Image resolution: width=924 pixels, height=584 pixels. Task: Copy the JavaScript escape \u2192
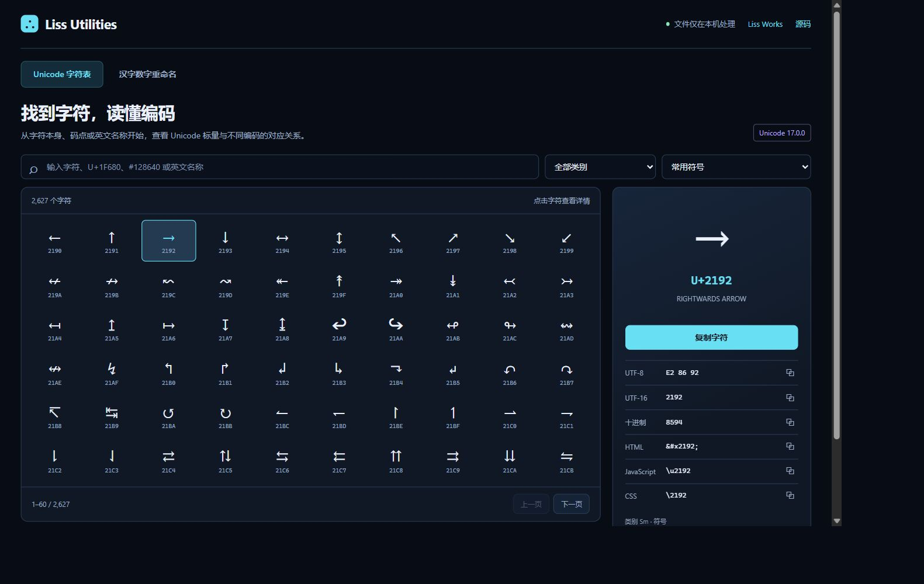point(790,471)
